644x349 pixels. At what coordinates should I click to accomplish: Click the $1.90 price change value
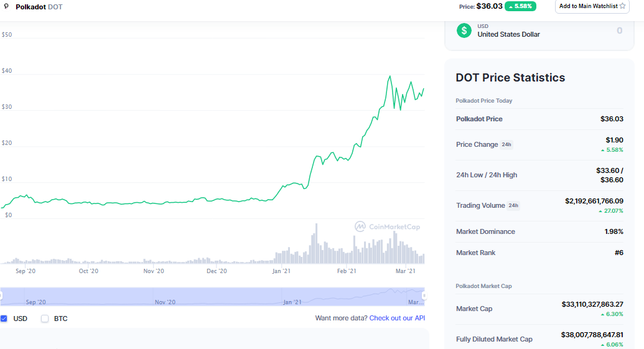click(614, 140)
